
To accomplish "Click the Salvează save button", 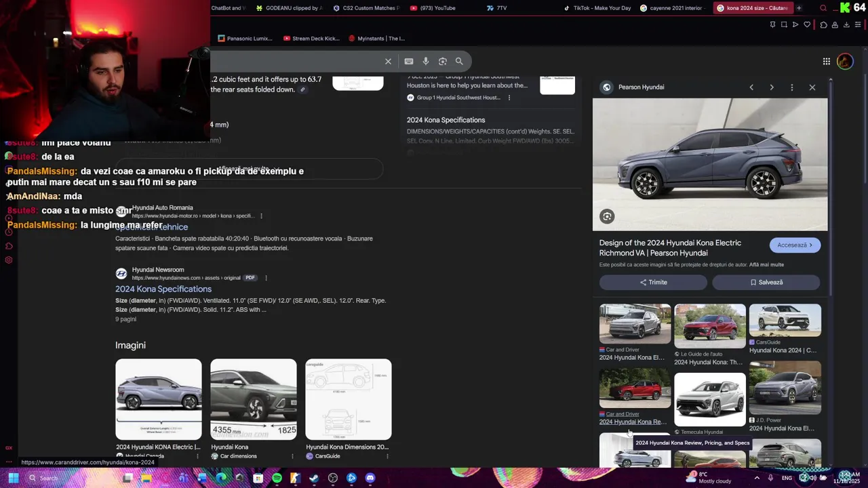I will pos(766,282).
